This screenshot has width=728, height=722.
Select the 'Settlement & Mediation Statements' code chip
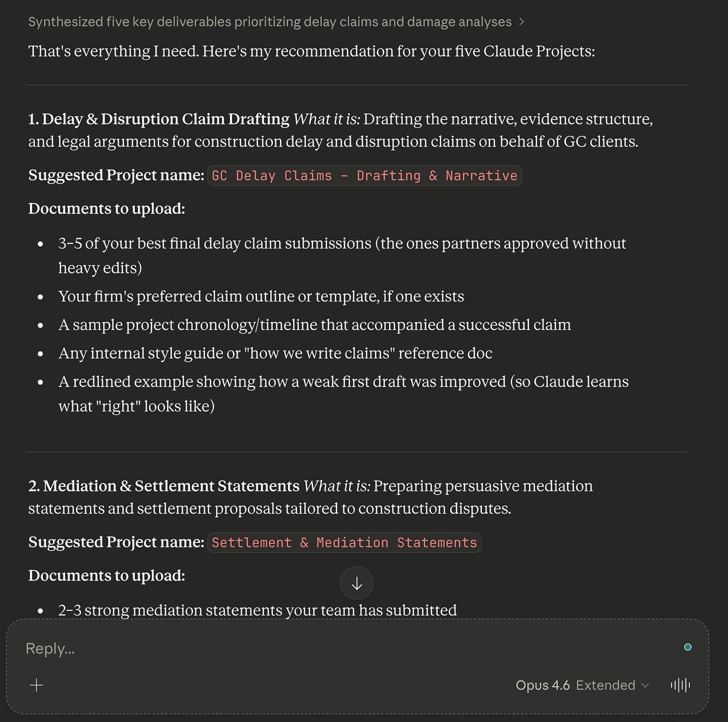344,542
